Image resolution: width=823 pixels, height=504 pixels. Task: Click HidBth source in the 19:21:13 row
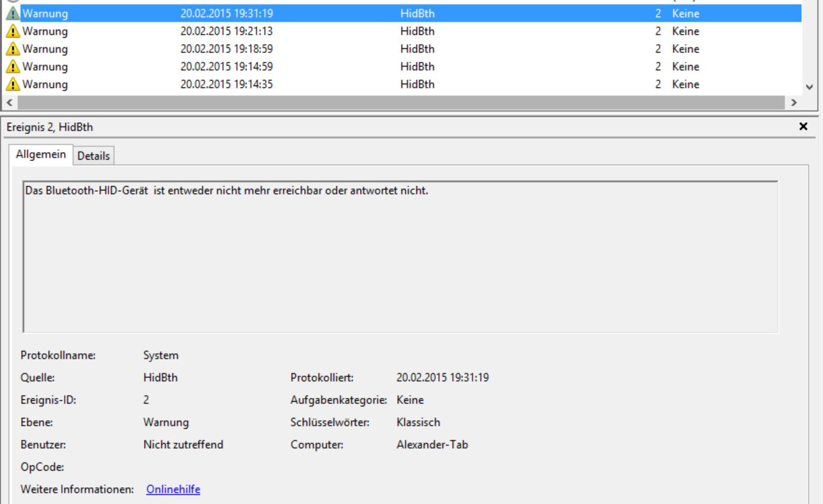417,31
